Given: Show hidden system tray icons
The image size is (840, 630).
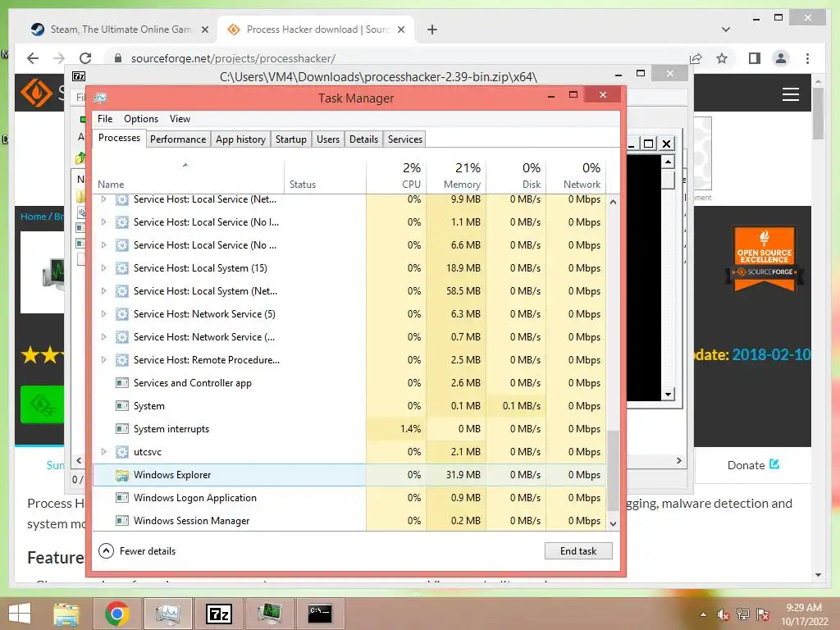Looking at the screenshot, I should click(x=703, y=614).
